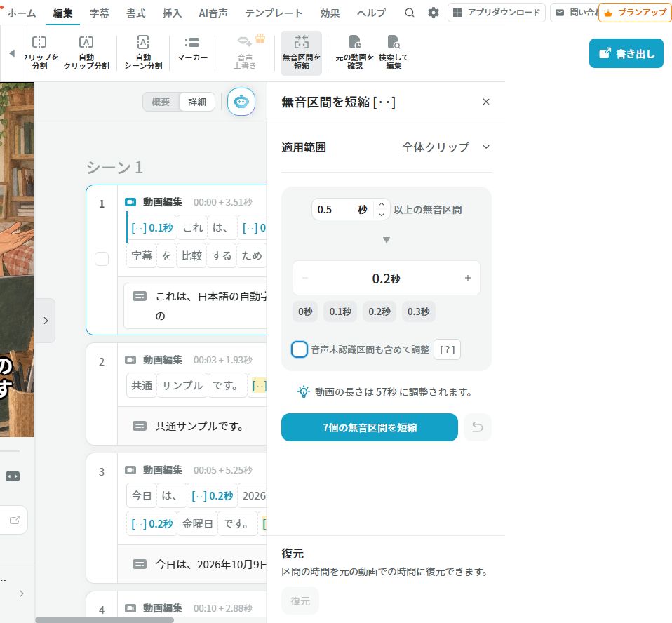The width and height of the screenshot is (672, 623).
Task: Open the 字幕 menu tab
Action: [x=99, y=13]
